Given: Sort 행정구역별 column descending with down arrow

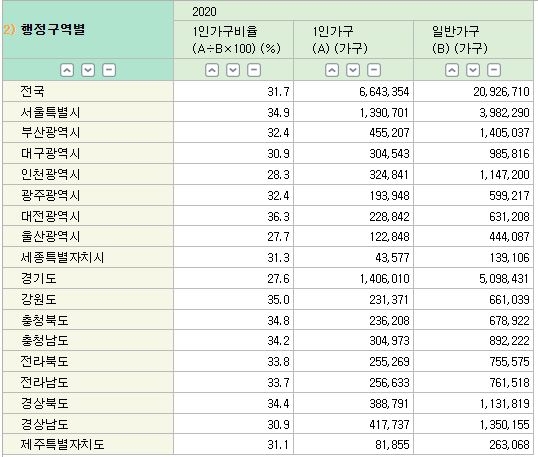Looking at the screenshot, I should (88, 70).
